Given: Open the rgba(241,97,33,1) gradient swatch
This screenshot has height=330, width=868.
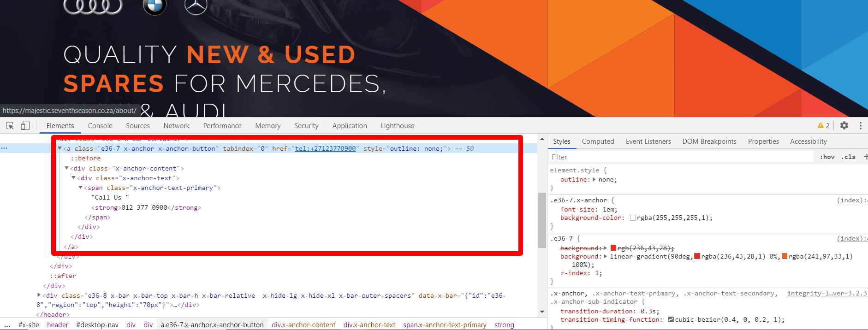Looking at the screenshot, I should pyautogui.click(x=785, y=256).
